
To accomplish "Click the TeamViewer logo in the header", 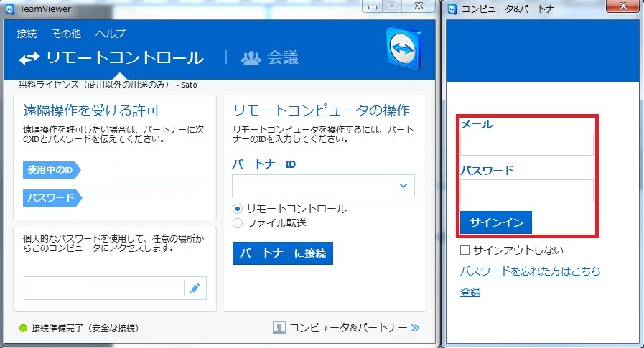I will [x=404, y=48].
